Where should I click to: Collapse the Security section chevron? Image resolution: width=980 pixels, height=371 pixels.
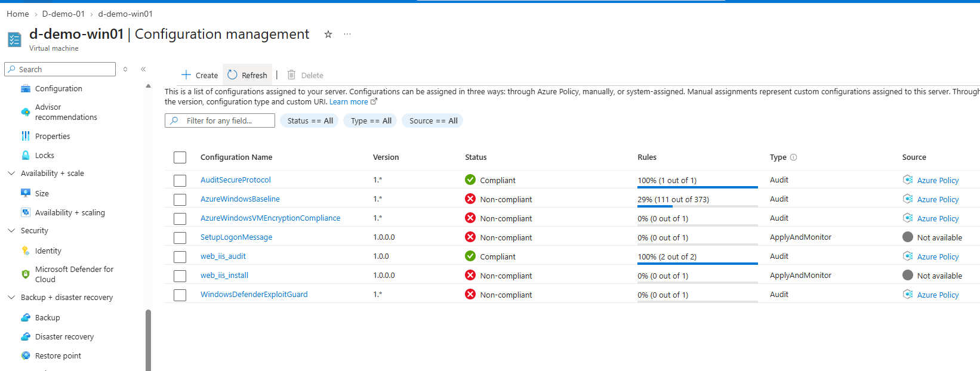(11, 230)
